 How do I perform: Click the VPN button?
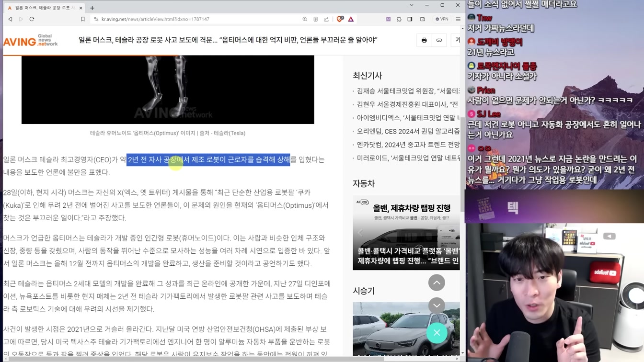point(442,19)
